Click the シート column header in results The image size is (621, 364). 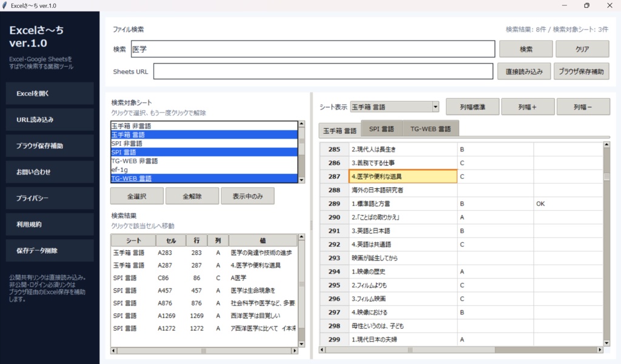pos(133,240)
